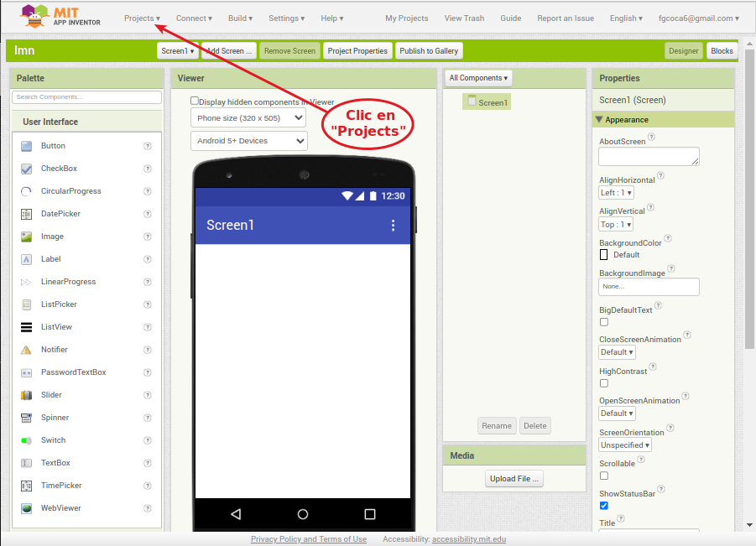The image size is (756, 546).
Task: Check the HighContrast checkbox
Action: click(604, 383)
